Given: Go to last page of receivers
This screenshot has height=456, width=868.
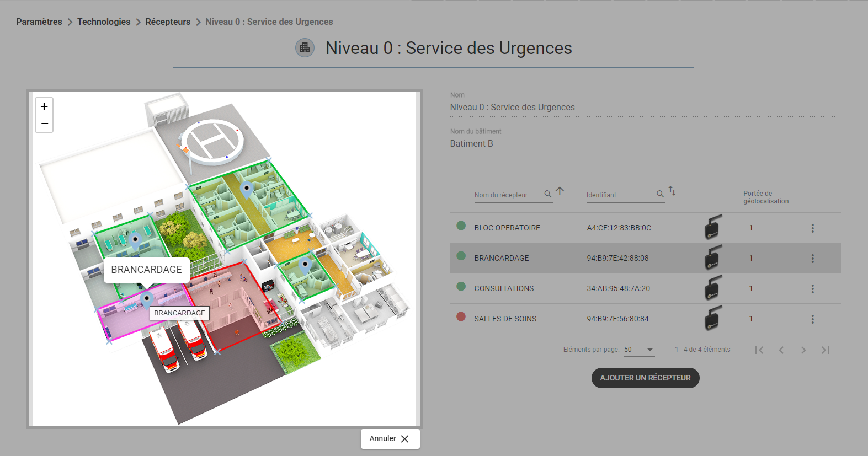Looking at the screenshot, I should (x=826, y=350).
